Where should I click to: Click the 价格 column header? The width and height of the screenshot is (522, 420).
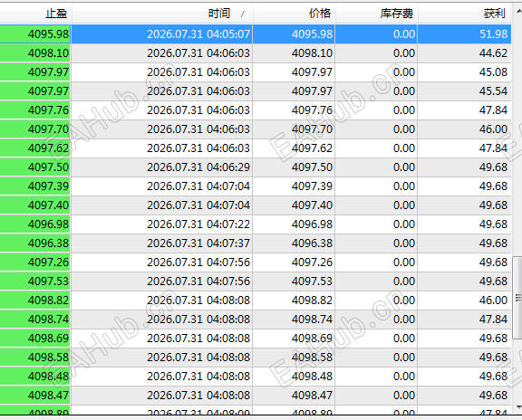pos(294,14)
